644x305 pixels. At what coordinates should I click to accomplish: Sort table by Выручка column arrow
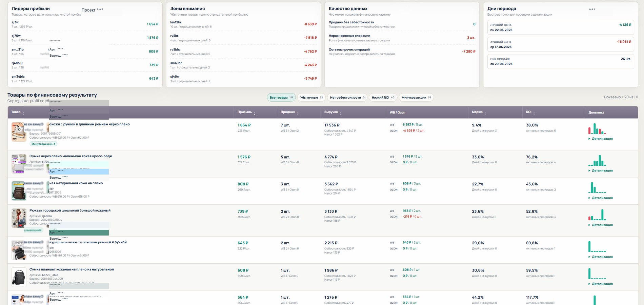pyautogui.click(x=340, y=114)
